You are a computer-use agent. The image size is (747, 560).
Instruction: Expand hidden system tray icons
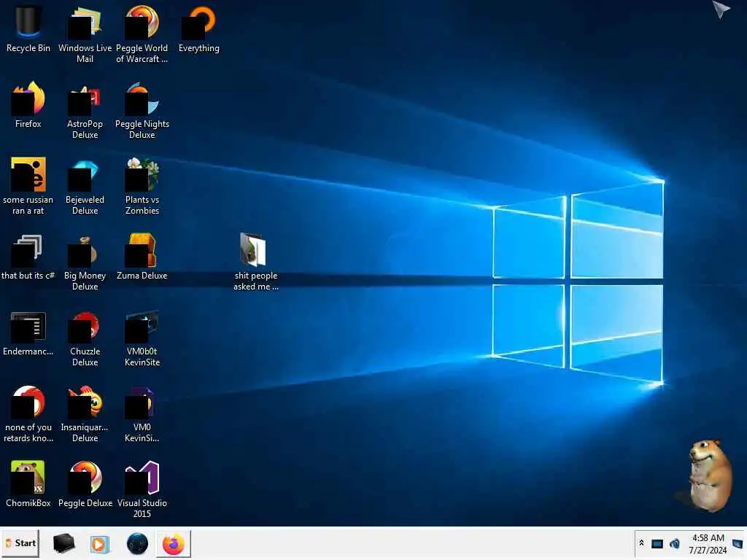click(642, 543)
